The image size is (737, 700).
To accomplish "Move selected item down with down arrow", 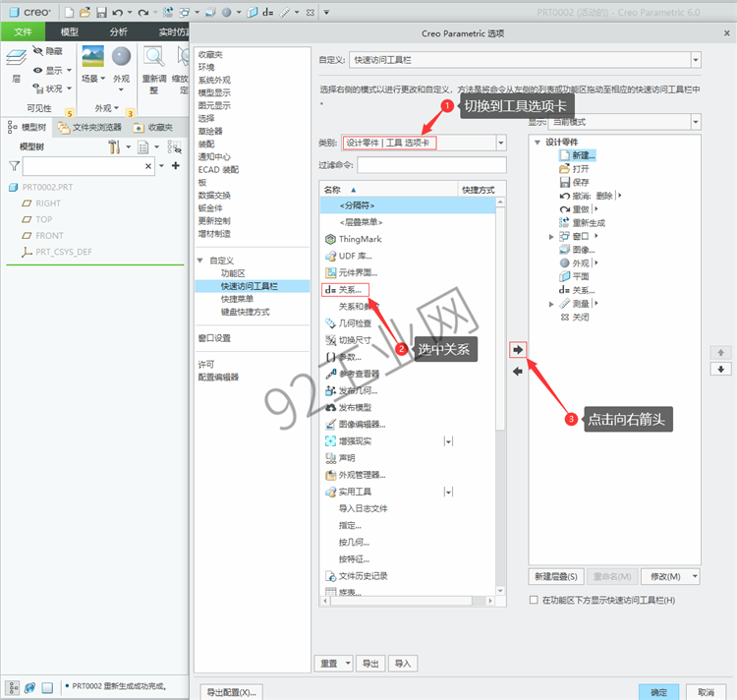I will point(720,369).
